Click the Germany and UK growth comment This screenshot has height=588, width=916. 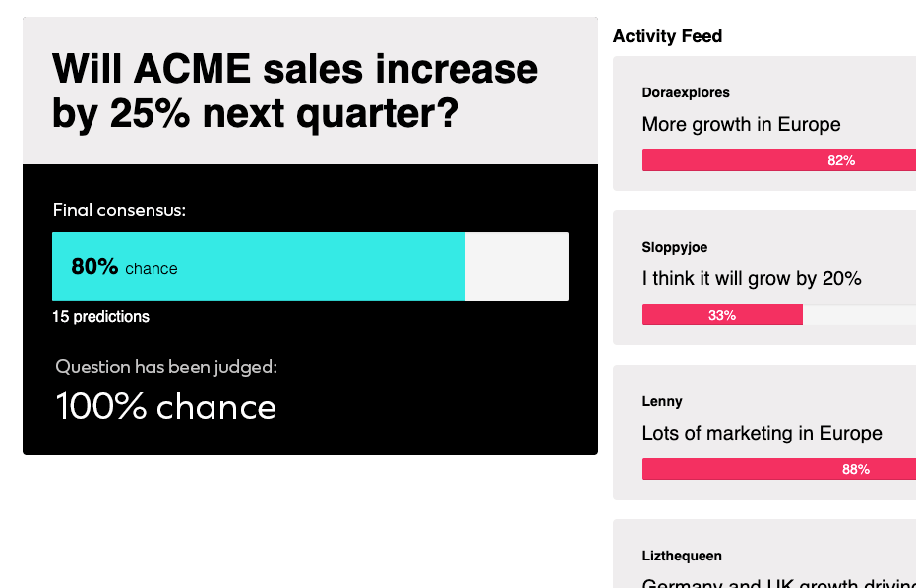(x=778, y=583)
